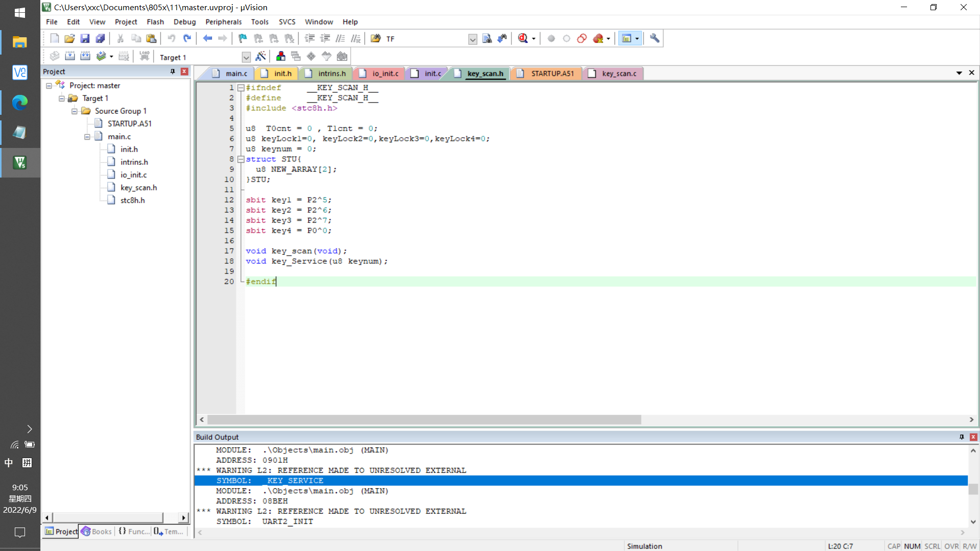Open the window layout dropdown arrow

[x=637, y=39]
